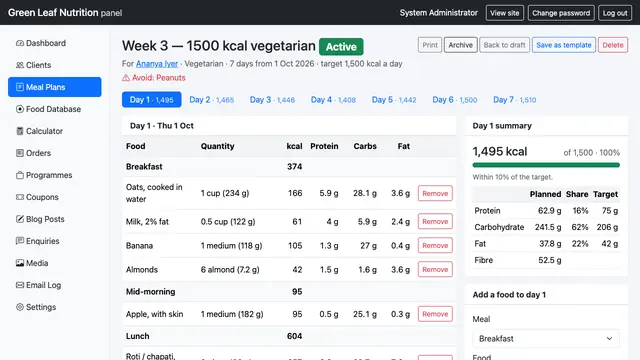640x360 pixels.
Task: Switch to Day 4 tab
Action: point(333,100)
